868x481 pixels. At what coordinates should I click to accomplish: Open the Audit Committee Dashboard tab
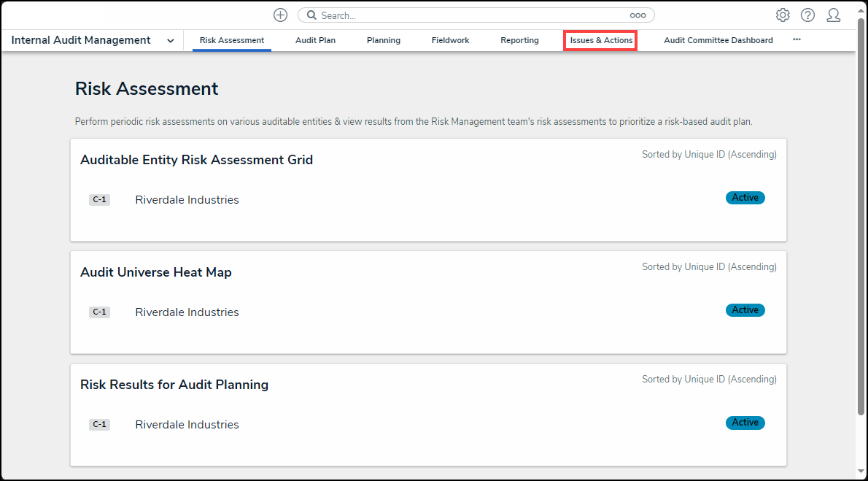tap(718, 40)
